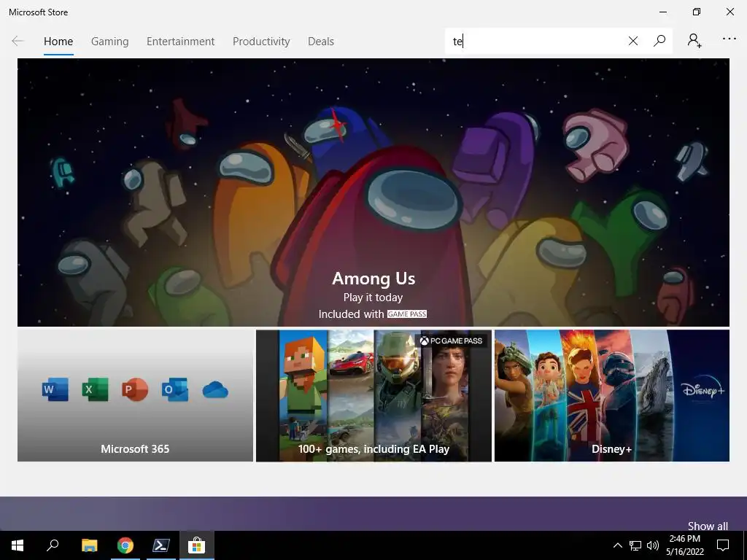Image resolution: width=747 pixels, height=560 pixels.
Task: Open the Productivity tab
Action: click(x=261, y=42)
